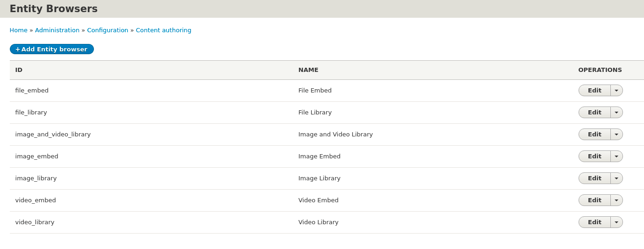Edit the File Embed entity browser
Image resolution: width=644 pixels, height=249 pixels.
click(594, 91)
